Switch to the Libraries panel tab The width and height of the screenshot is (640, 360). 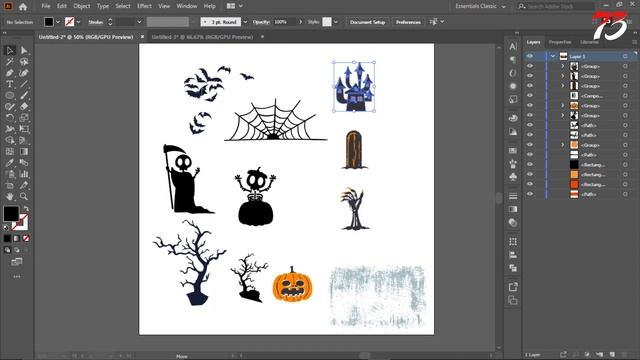[589, 42]
